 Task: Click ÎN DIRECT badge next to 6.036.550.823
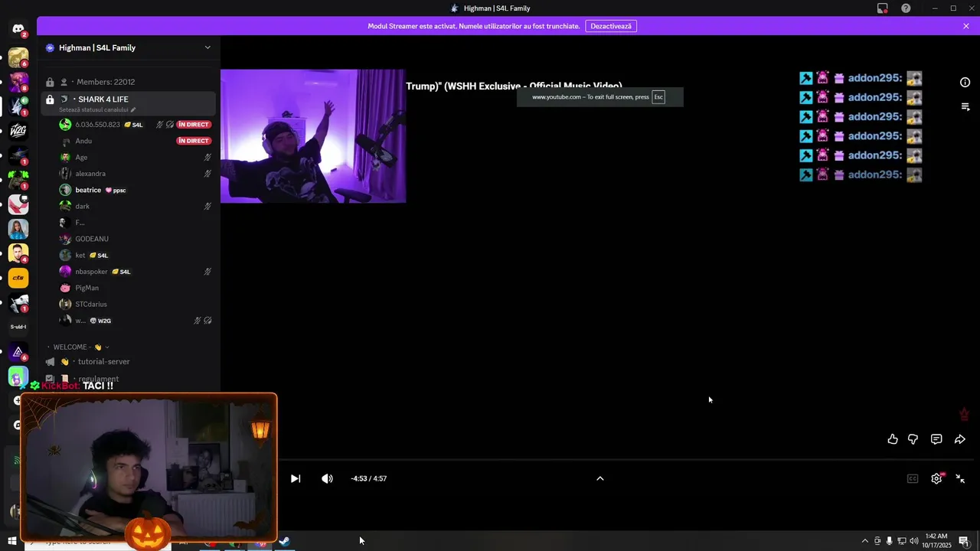coord(194,125)
